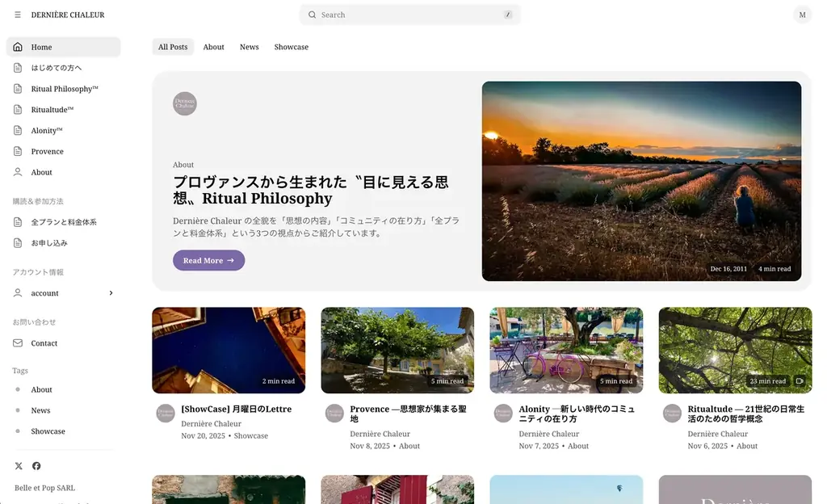Viewport: 827px width, 504px height.
Task: Open the purple bicycle post thumbnail
Action: tap(565, 350)
